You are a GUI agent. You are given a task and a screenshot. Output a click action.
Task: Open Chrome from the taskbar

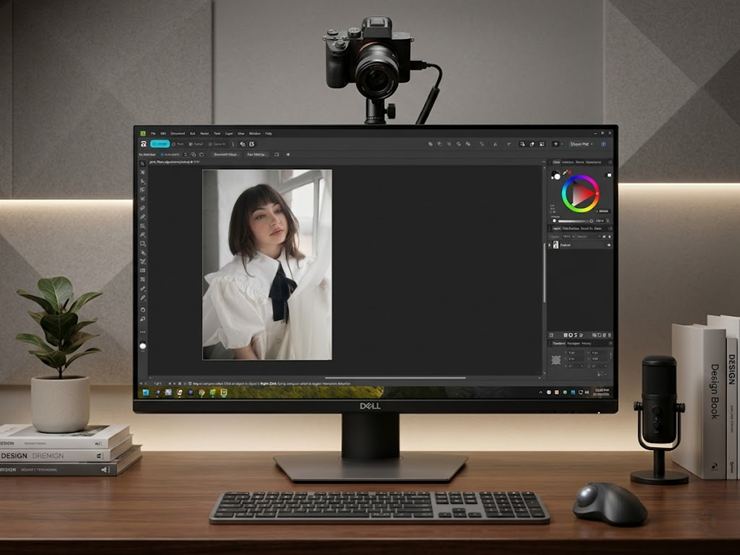tap(202, 392)
